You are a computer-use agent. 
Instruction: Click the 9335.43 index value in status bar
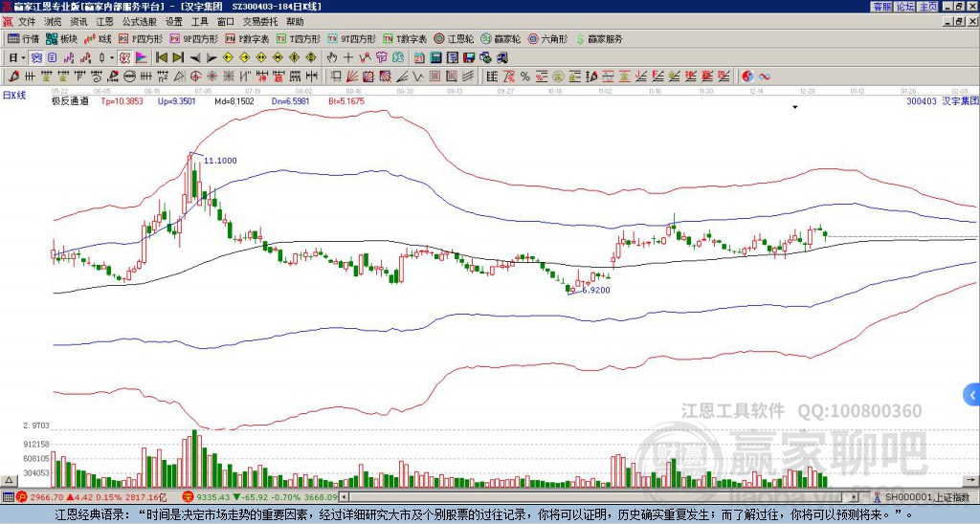point(214,497)
